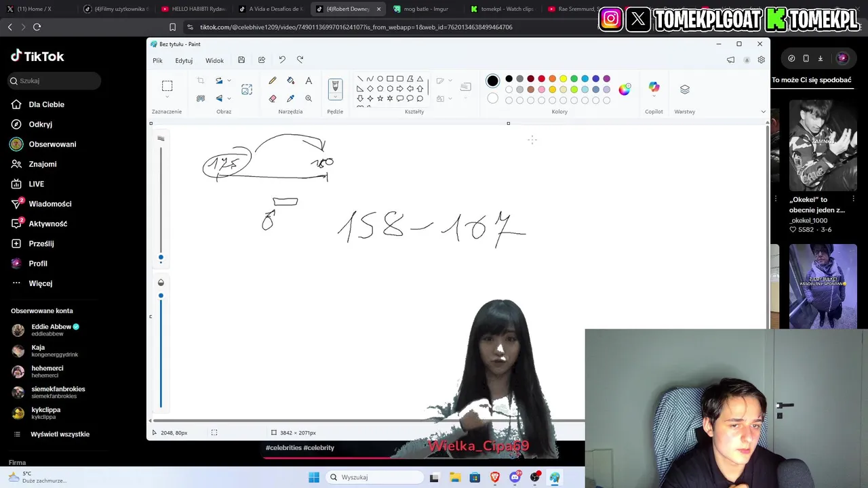Adjust the brush opacity slider handle
Image resolution: width=868 pixels, height=488 pixels.
[x=161, y=296]
